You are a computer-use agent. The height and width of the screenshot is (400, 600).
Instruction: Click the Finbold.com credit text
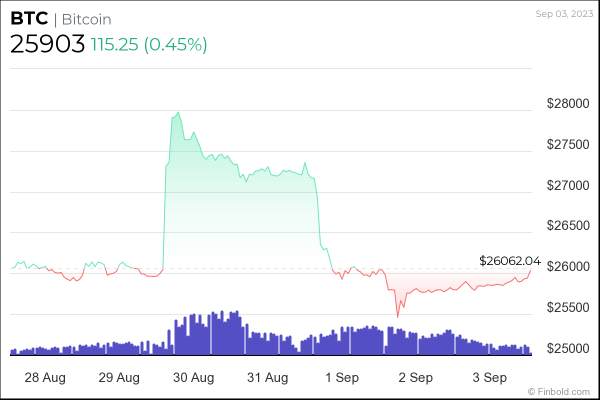click(x=559, y=392)
